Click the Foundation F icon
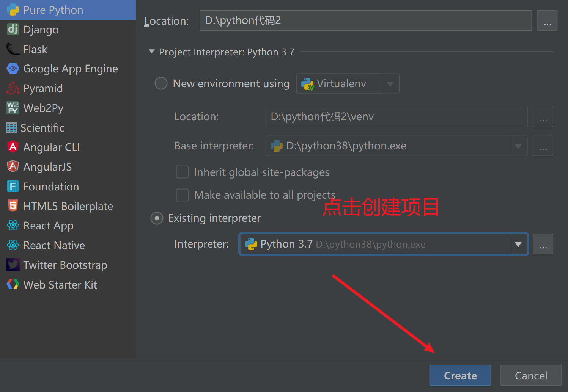 [13, 186]
